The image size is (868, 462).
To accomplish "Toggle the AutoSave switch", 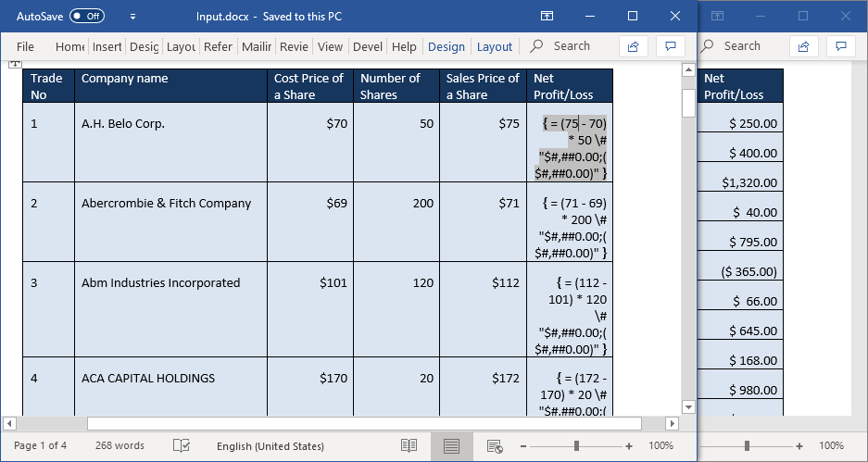I will tap(87, 16).
